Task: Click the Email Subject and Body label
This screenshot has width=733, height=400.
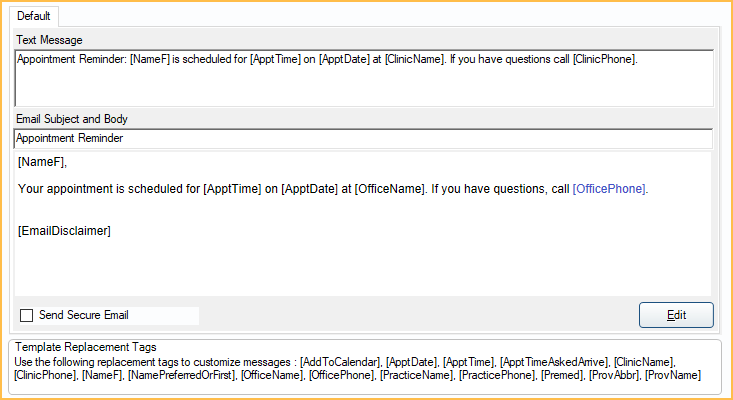Action: (72, 119)
